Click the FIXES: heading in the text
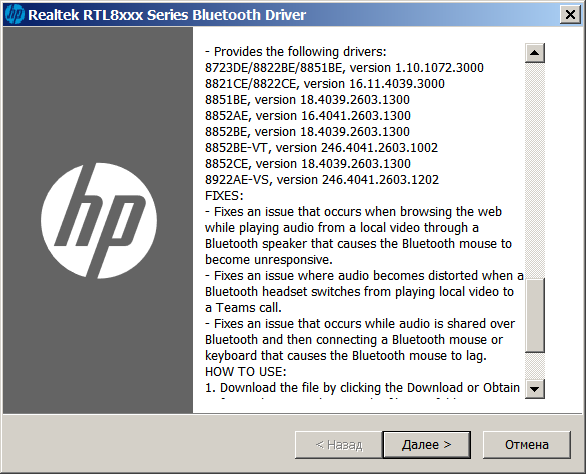Screen dimensions: 586x474 point(224,196)
